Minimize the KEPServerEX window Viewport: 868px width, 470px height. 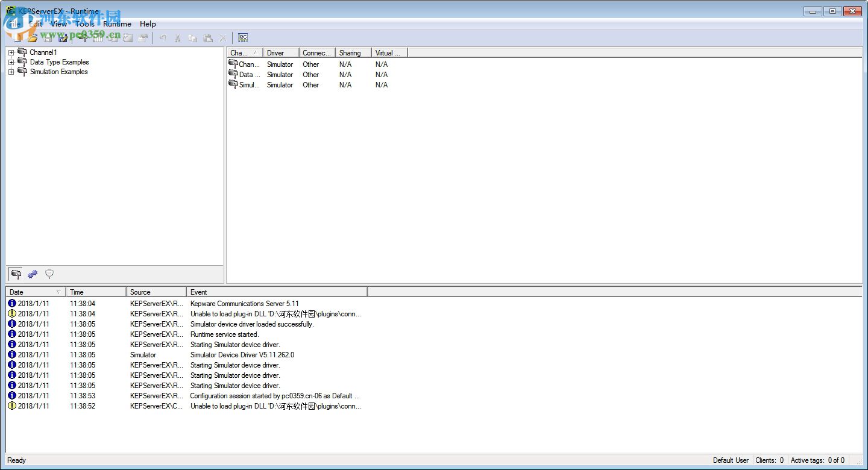(x=813, y=11)
